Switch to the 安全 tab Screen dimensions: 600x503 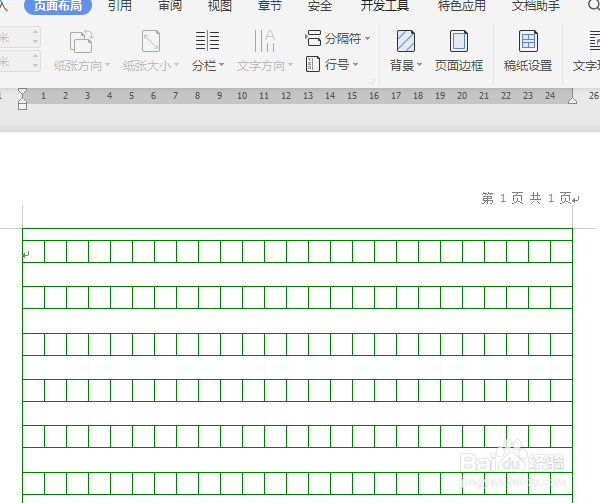320,6
